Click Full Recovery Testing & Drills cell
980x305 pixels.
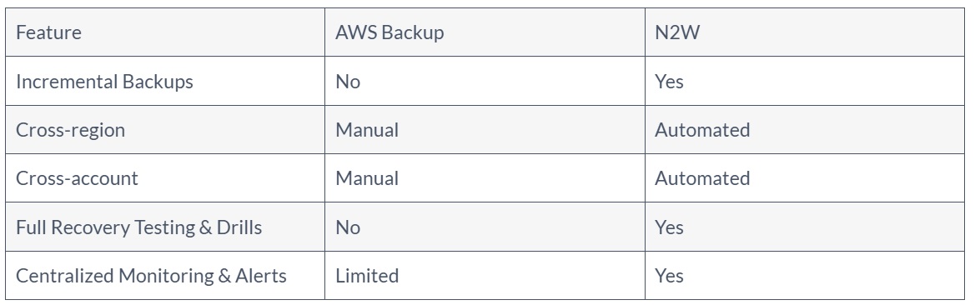coord(165,227)
